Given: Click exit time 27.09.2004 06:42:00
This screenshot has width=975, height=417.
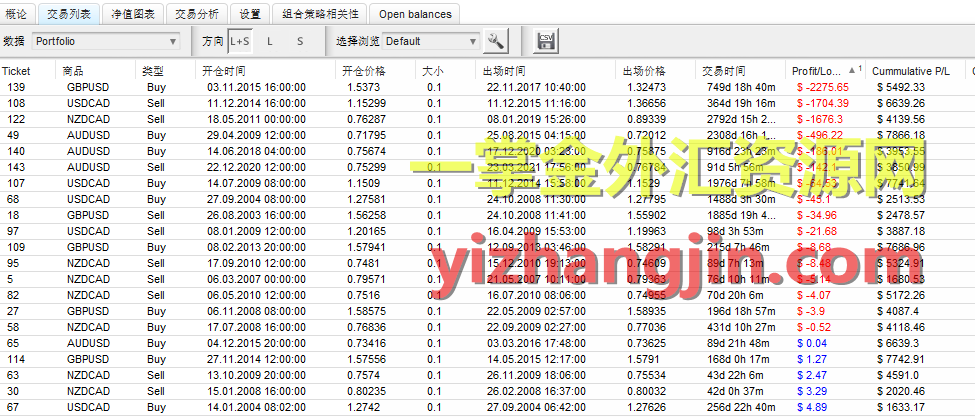Looking at the screenshot, I should (537, 407).
